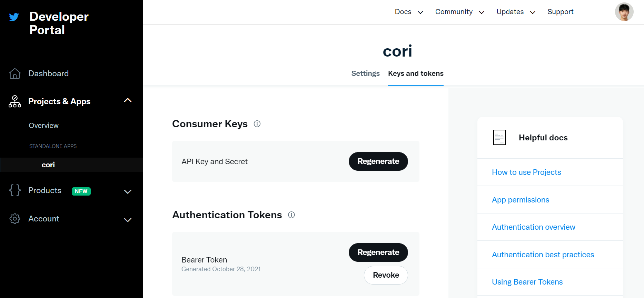Click the NEW badge next to Products
Viewport: 644px width, 298px height.
coord(81,191)
